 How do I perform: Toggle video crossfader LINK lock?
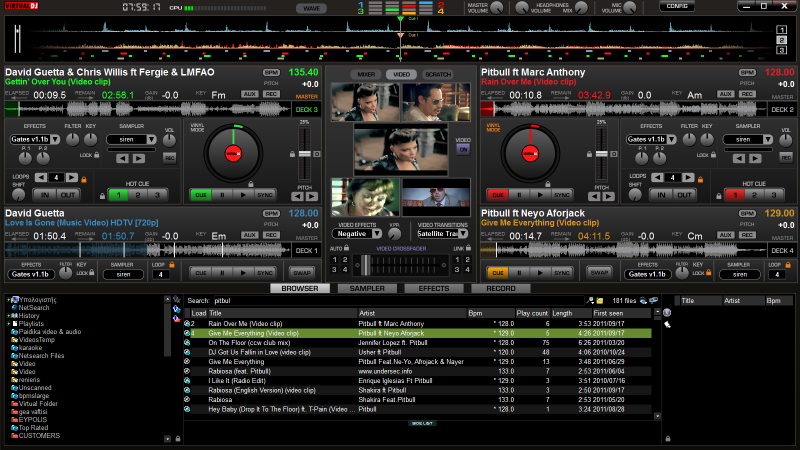pos(468,248)
